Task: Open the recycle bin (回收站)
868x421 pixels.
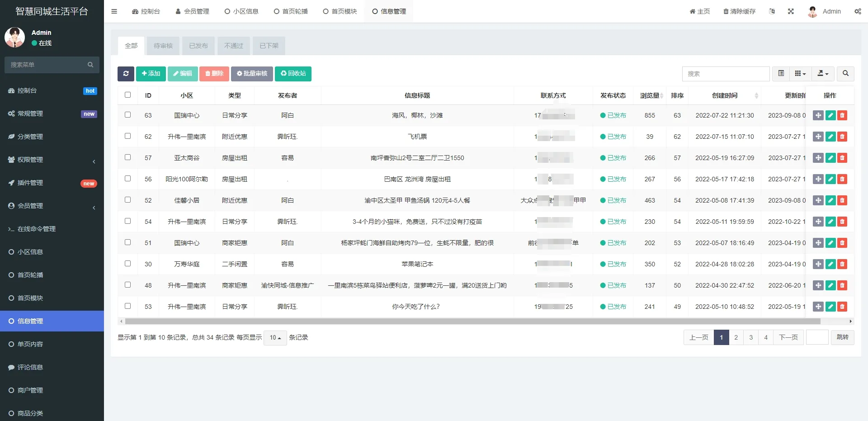Action: (x=293, y=74)
